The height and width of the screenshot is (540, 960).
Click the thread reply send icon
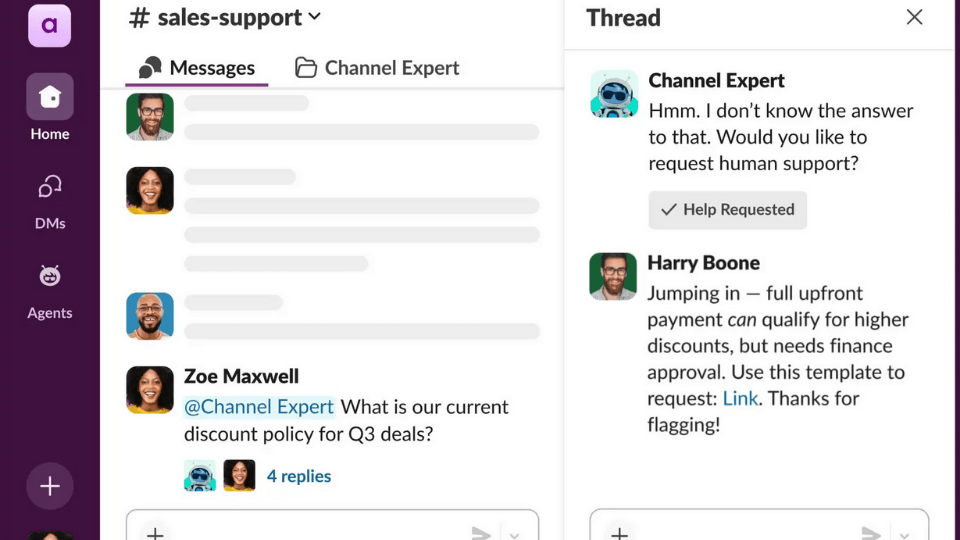click(872, 533)
